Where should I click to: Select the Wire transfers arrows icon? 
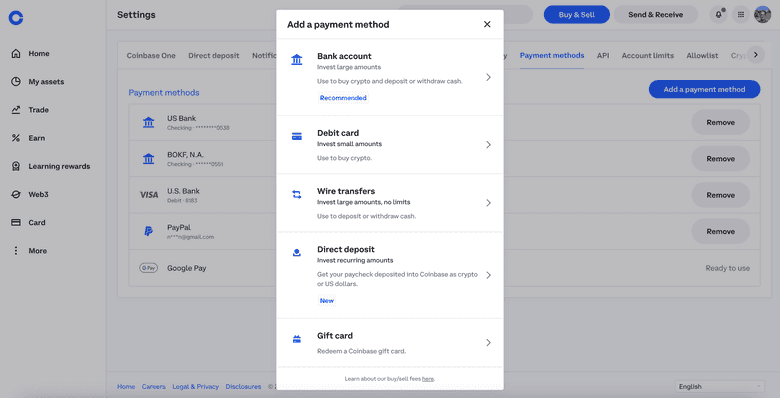tap(296, 195)
